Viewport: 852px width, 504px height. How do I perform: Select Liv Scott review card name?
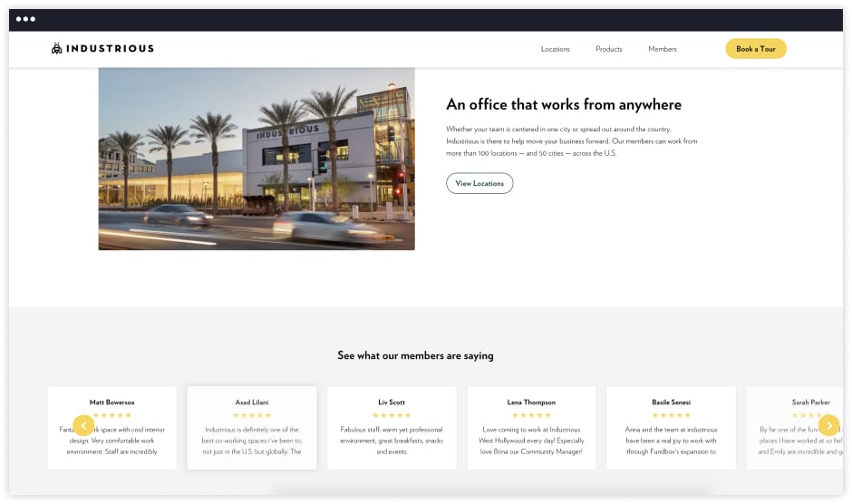point(392,402)
